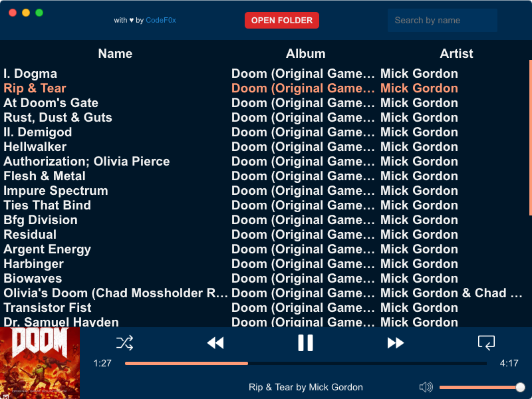Sort by the Album column header
This screenshot has height=399, width=532.
point(306,54)
